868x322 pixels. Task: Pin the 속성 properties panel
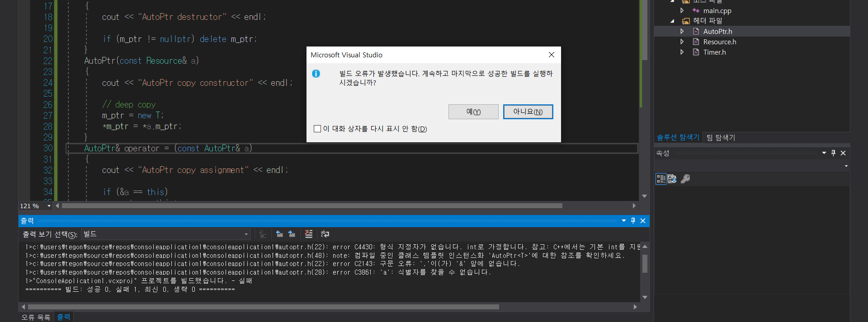(x=833, y=153)
